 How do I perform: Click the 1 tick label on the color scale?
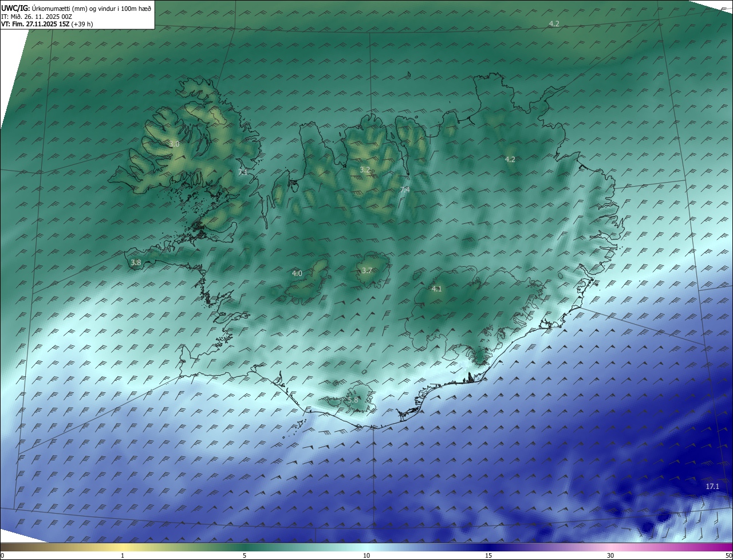coord(123,555)
